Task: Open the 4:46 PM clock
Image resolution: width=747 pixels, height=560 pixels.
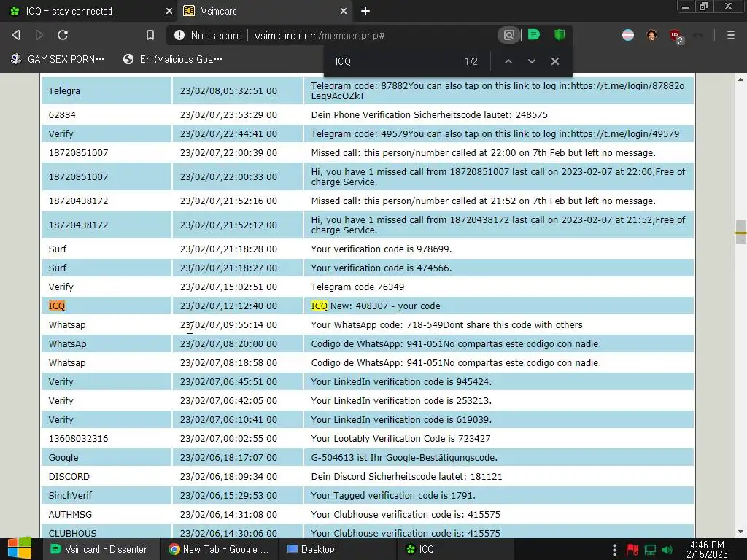Action: (707, 549)
